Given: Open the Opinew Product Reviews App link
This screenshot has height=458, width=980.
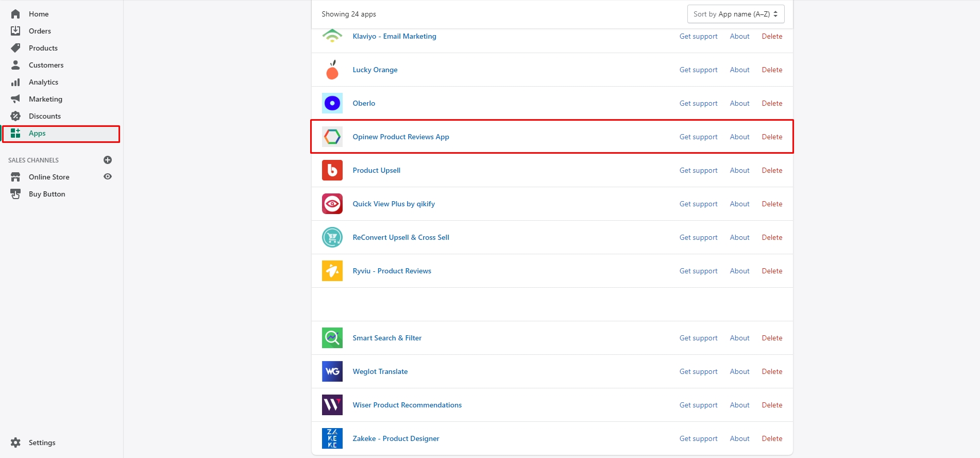Looking at the screenshot, I should tap(401, 137).
